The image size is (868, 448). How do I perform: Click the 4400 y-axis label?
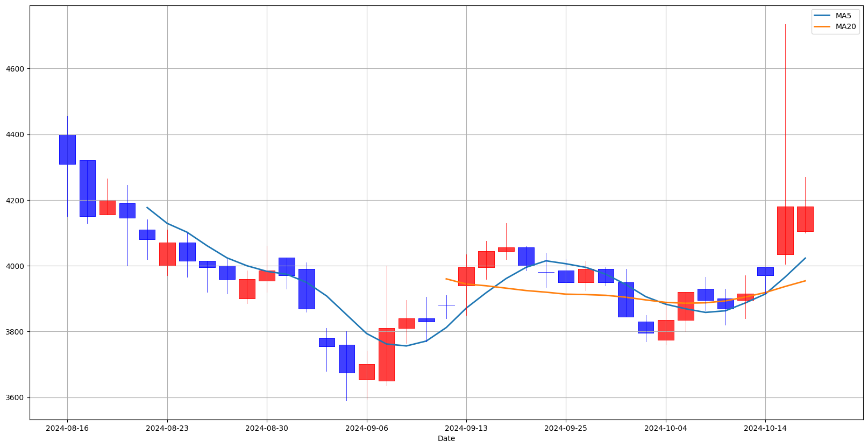click(x=15, y=134)
